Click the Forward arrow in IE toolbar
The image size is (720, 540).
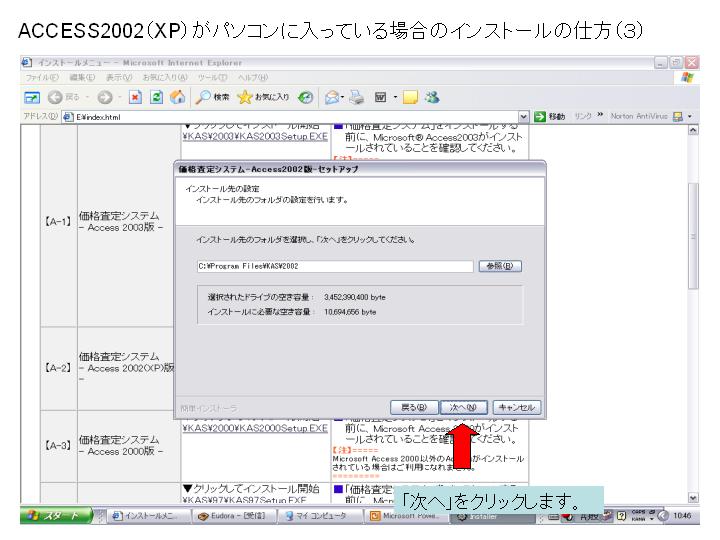click(105, 97)
